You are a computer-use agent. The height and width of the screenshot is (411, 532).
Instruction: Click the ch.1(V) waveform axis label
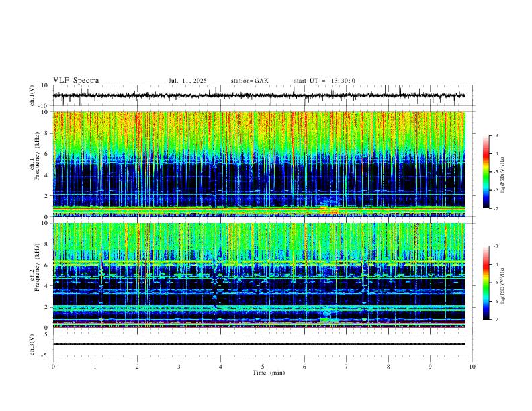[32, 95]
